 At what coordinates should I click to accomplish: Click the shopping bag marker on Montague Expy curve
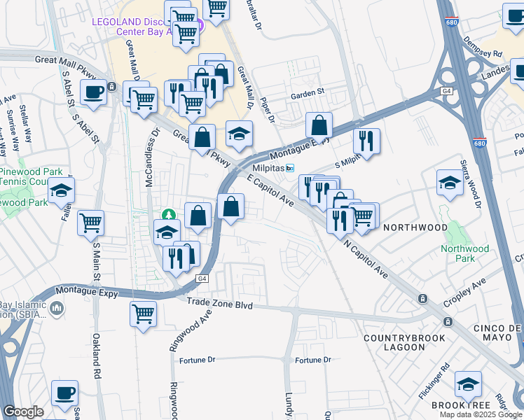(230, 207)
